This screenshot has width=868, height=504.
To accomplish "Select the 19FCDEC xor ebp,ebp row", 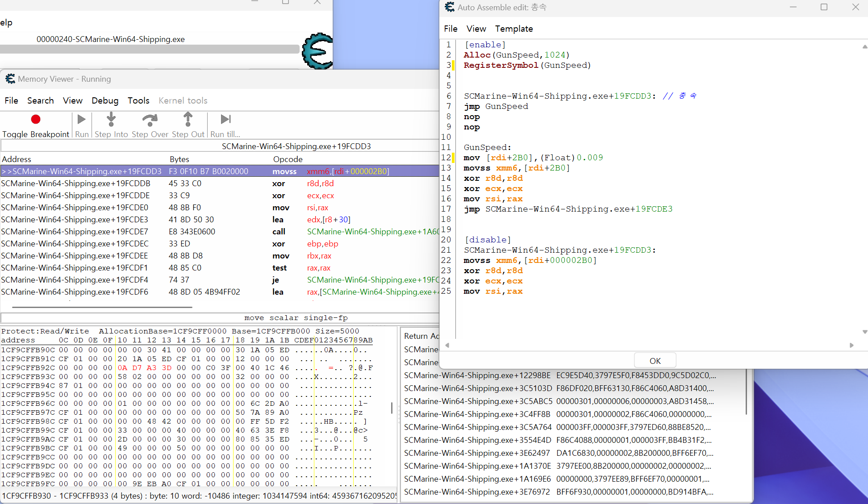I will pos(220,244).
